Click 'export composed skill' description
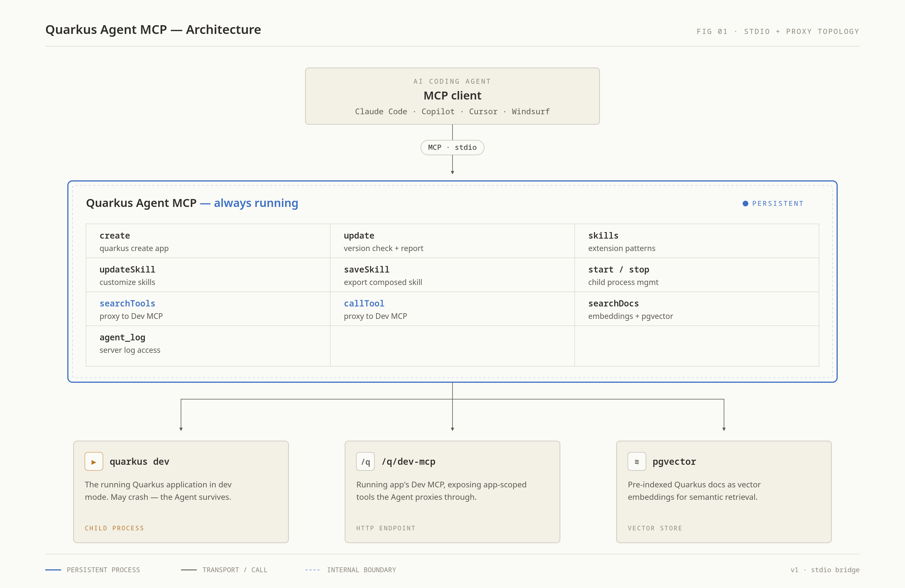This screenshot has width=905, height=588. pos(383,282)
